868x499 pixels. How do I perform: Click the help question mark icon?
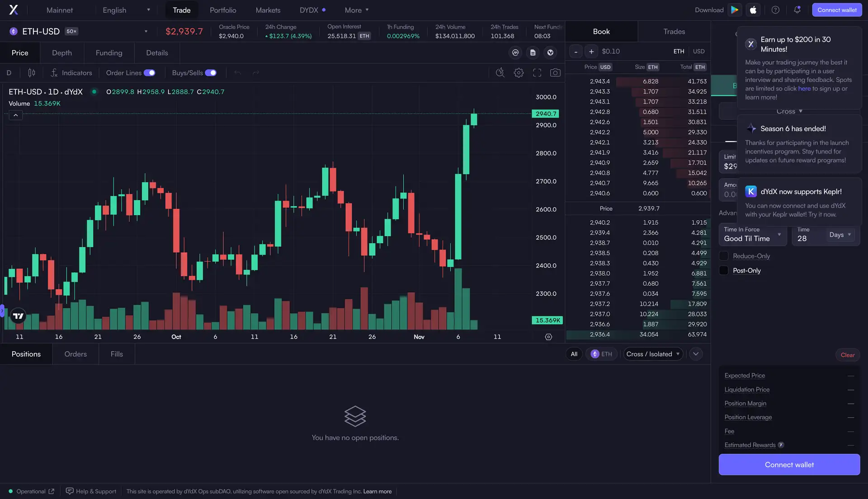(x=775, y=10)
